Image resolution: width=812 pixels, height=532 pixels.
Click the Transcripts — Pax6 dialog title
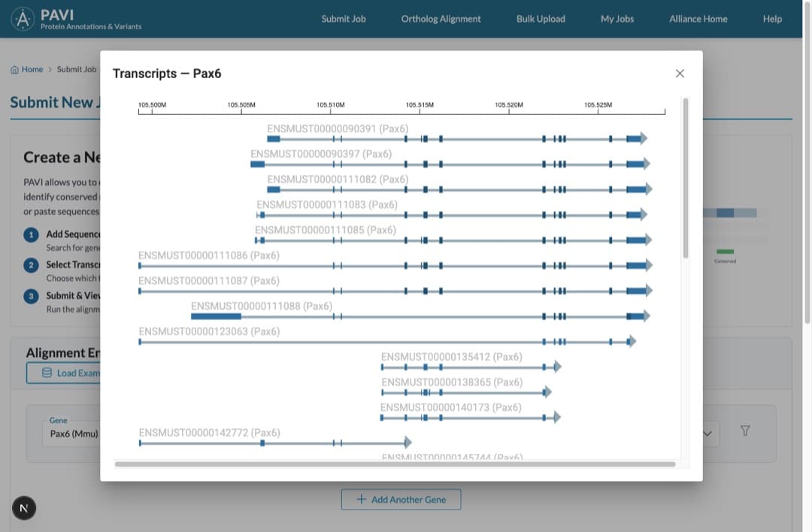tap(167, 74)
